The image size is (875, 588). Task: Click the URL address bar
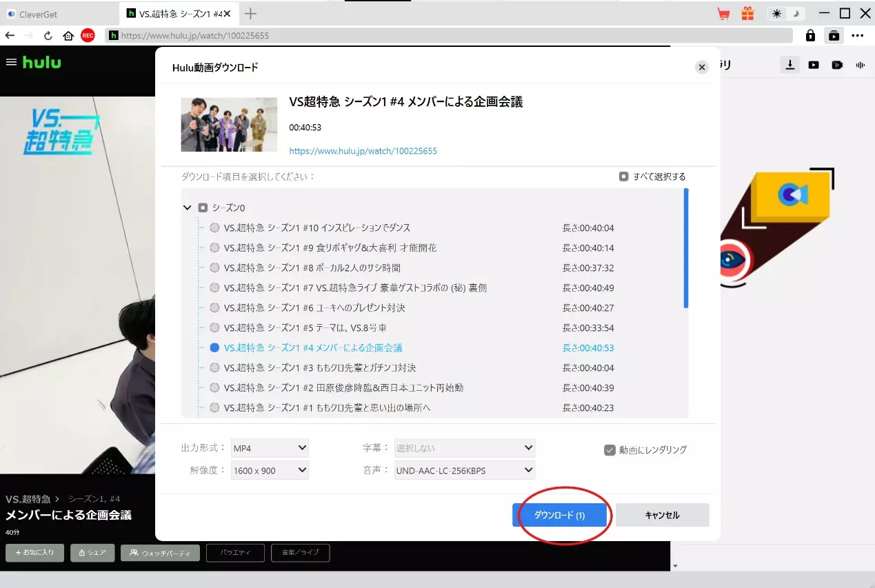point(449,35)
